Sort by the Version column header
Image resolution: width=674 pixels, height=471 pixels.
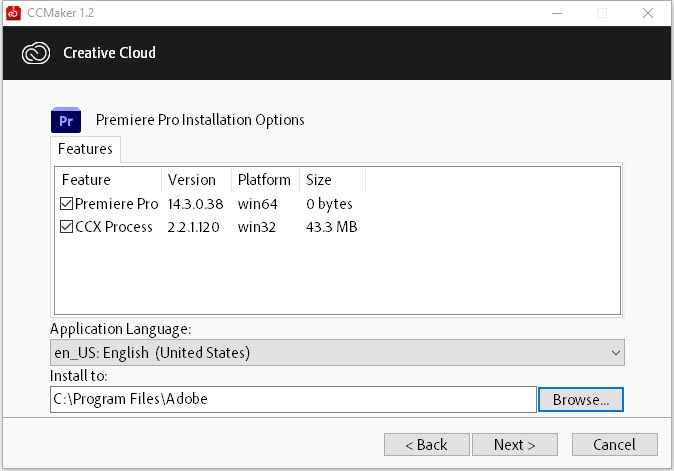click(x=196, y=180)
